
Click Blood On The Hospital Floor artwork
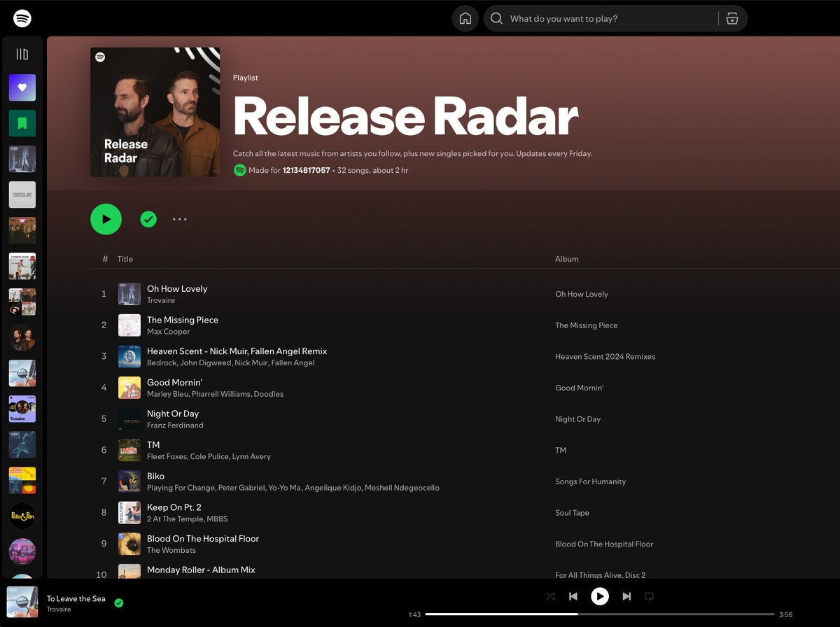click(129, 544)
